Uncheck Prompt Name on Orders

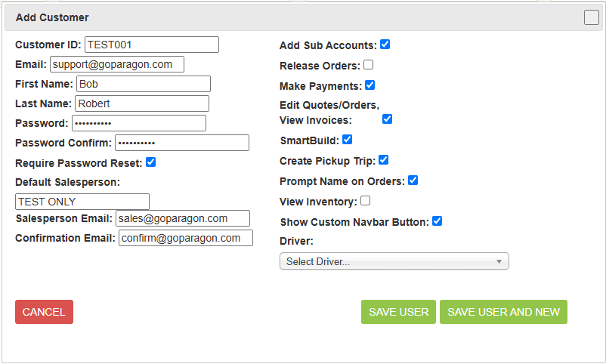(413, 180)
